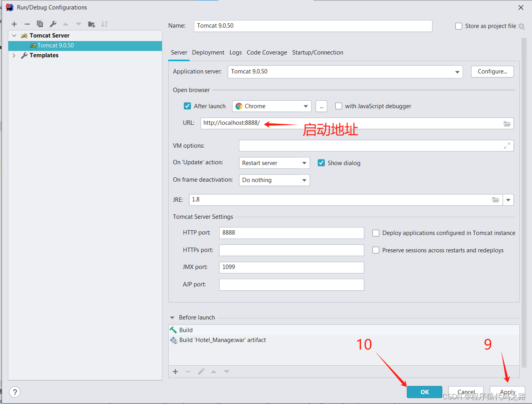The width and height of the screenshot is (532, 404).
Task: Move Before launch task up
Action: pos(214,372)
